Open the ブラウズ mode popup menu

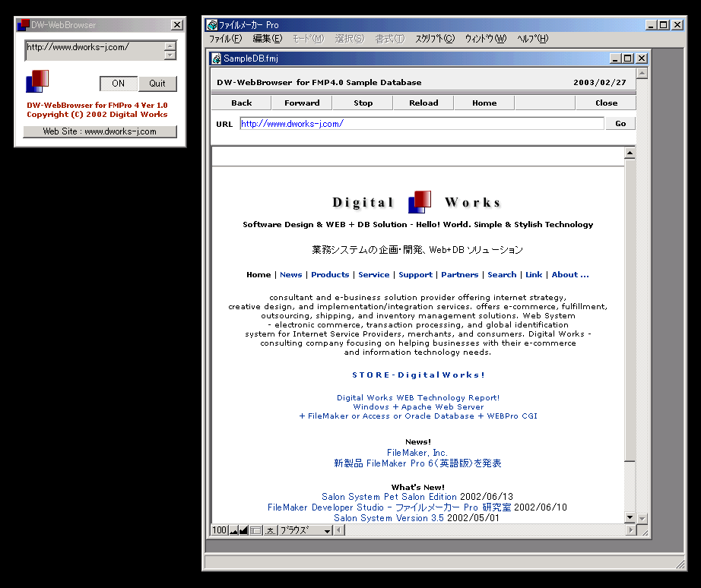[303, 530]
